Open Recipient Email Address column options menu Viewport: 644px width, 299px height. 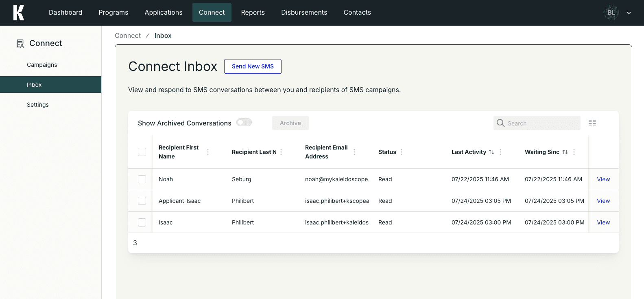tap(354, 152)
